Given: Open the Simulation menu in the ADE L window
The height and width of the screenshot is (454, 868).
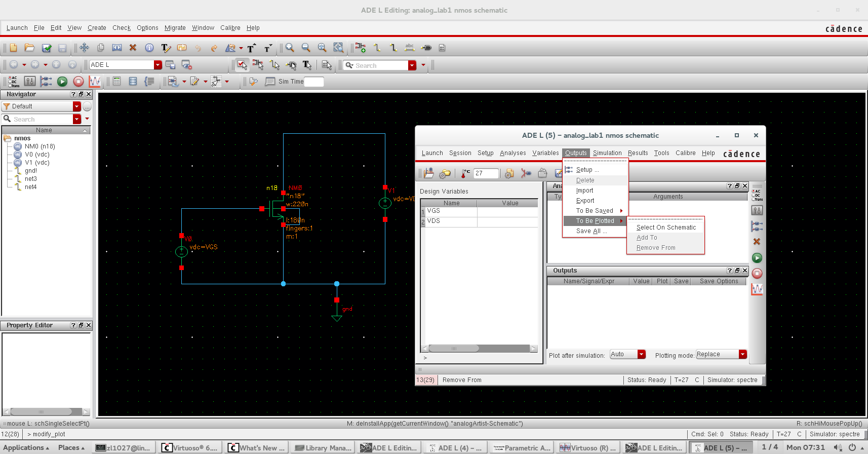Looking at the screenshot, I should (x=607, y=153).
